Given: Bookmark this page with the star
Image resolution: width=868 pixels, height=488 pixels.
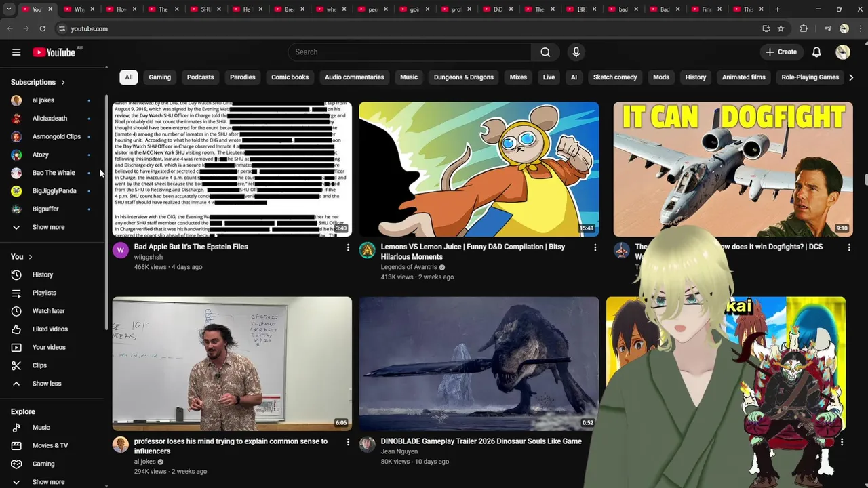Looking at the screenshot, I should (781, 28).
